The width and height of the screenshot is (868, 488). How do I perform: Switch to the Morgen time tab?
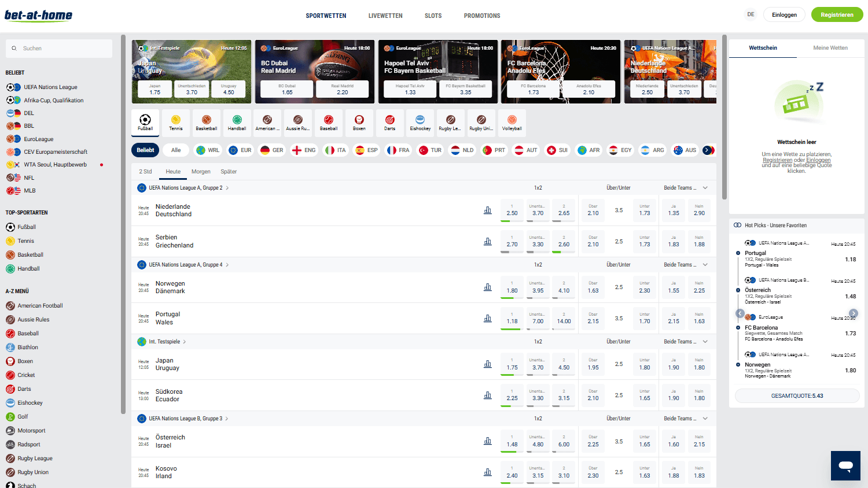point(201,172)
